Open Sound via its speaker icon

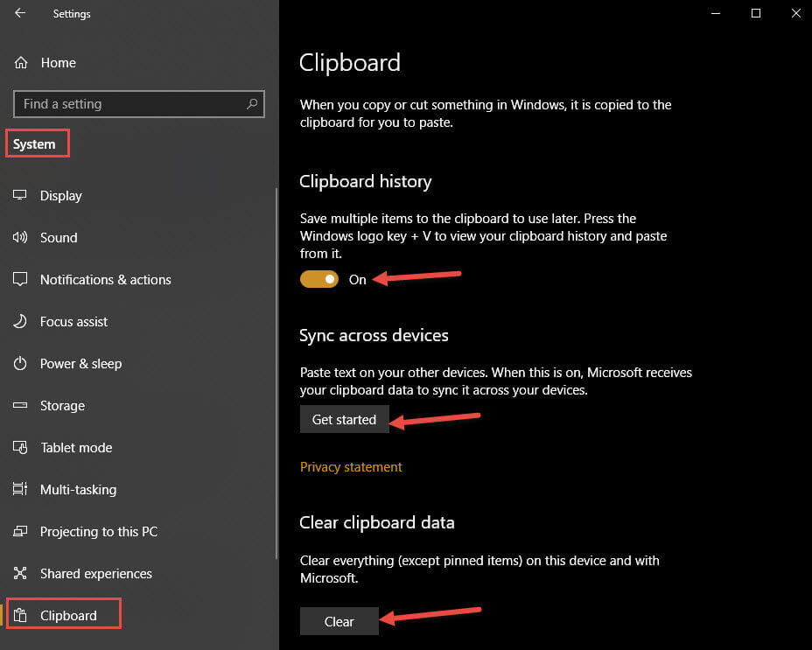pyautogui.click(x=19, y=237)
